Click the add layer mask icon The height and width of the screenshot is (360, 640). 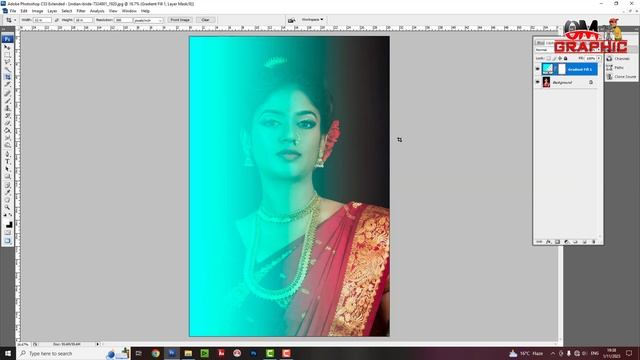pos(558,242)
